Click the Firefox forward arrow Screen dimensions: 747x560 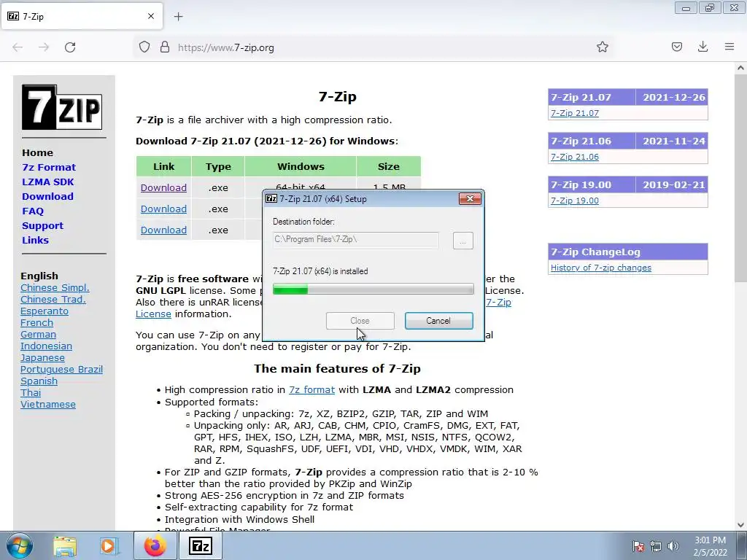coord(44,47)
